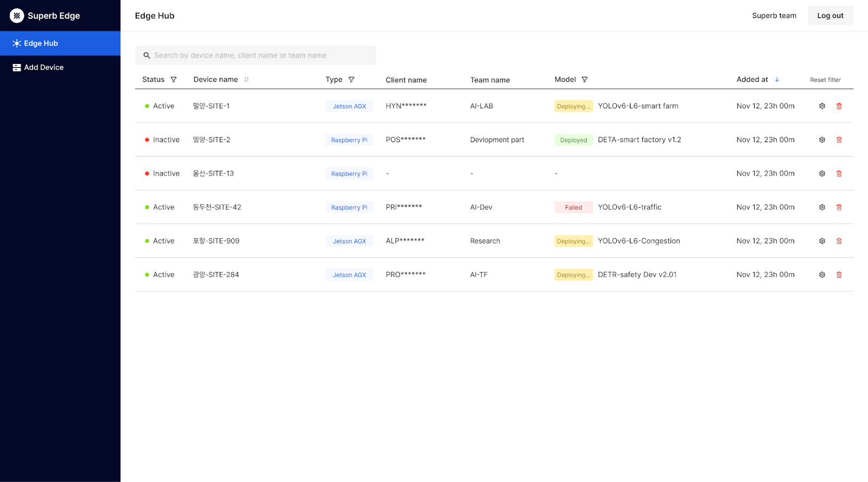
Task: Delete the 동두천-SITE-42 device
Action: pyautogui.click(x=839, y=207)
